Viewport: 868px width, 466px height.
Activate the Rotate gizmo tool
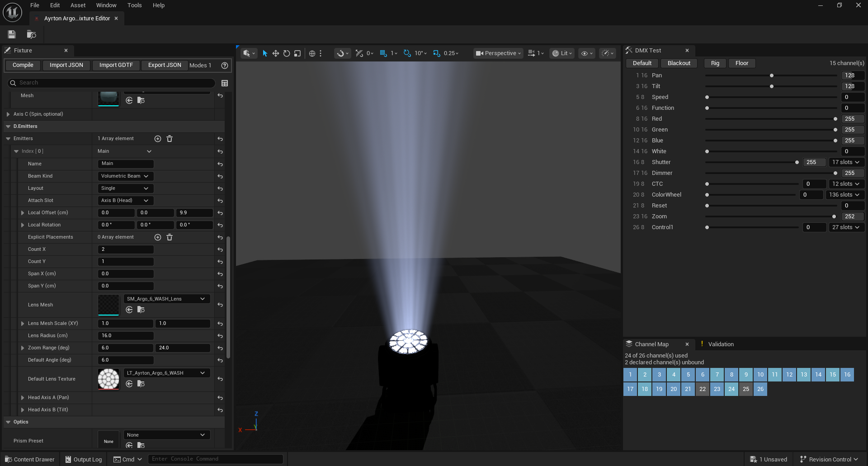(x=287, y=53)
